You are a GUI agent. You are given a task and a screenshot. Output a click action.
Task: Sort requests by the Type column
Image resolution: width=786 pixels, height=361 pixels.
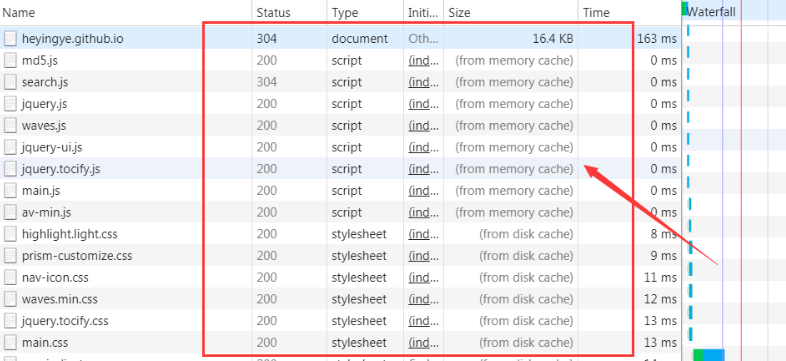[365, 13]
